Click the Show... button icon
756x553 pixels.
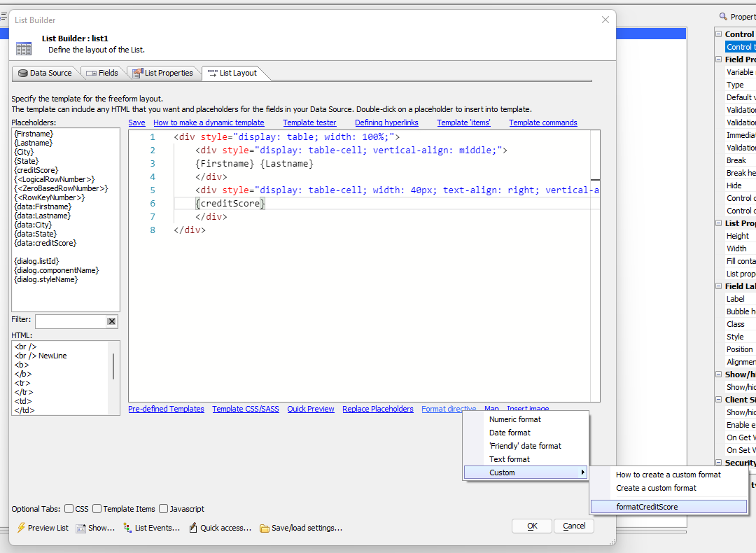(x=80, y=528)
